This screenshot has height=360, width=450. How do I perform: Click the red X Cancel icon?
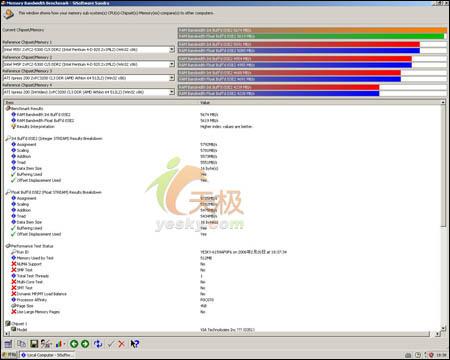click(x=122, y=344)
